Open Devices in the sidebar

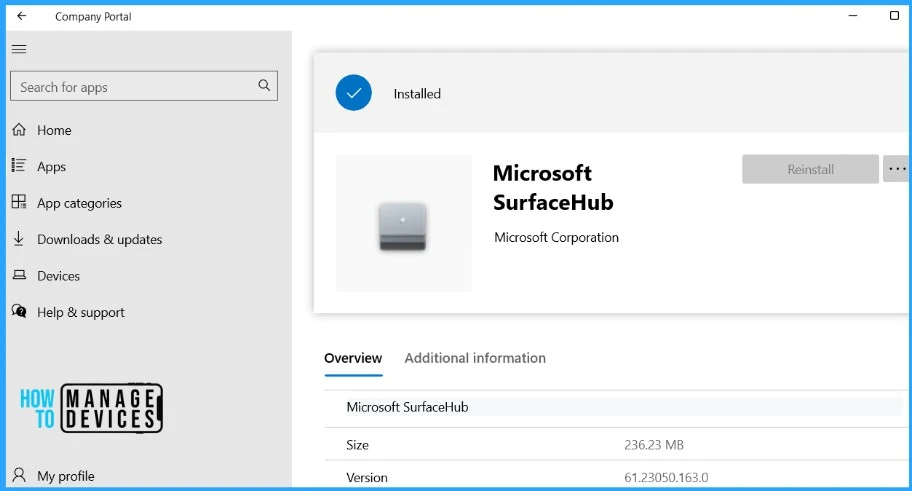pos(58,276)
